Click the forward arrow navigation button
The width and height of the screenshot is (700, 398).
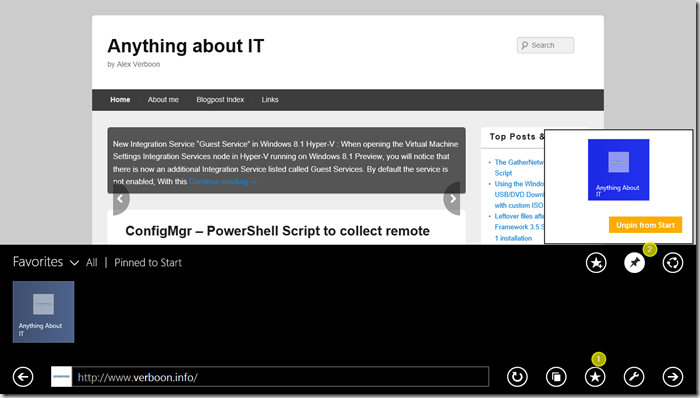coord(672,377)
